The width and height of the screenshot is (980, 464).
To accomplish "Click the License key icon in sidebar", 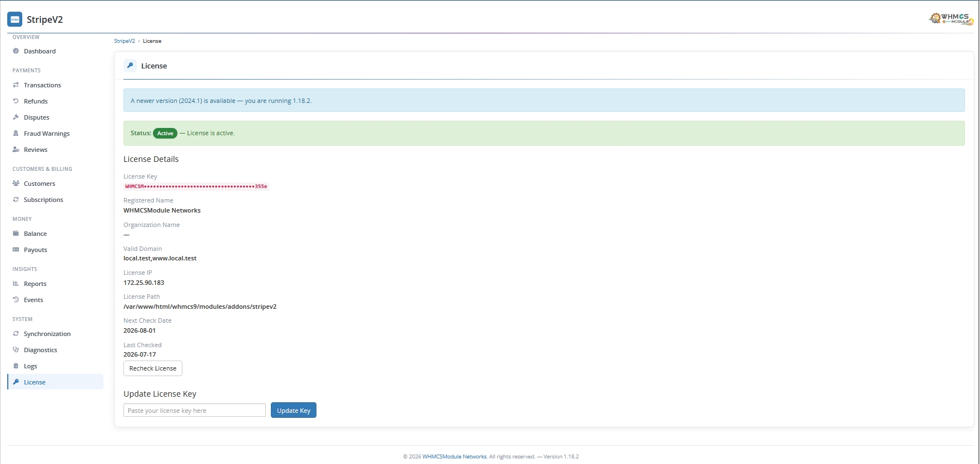I will tap(16, 382).
